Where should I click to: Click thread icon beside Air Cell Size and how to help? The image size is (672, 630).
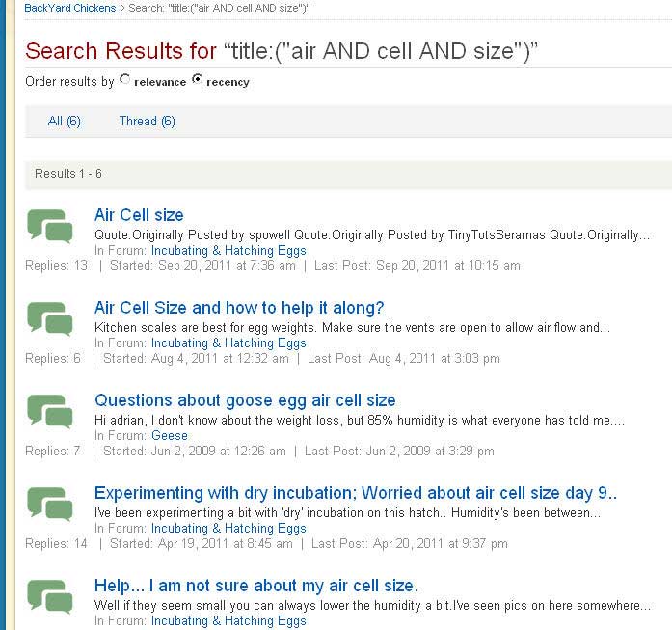tap(50, 318)
